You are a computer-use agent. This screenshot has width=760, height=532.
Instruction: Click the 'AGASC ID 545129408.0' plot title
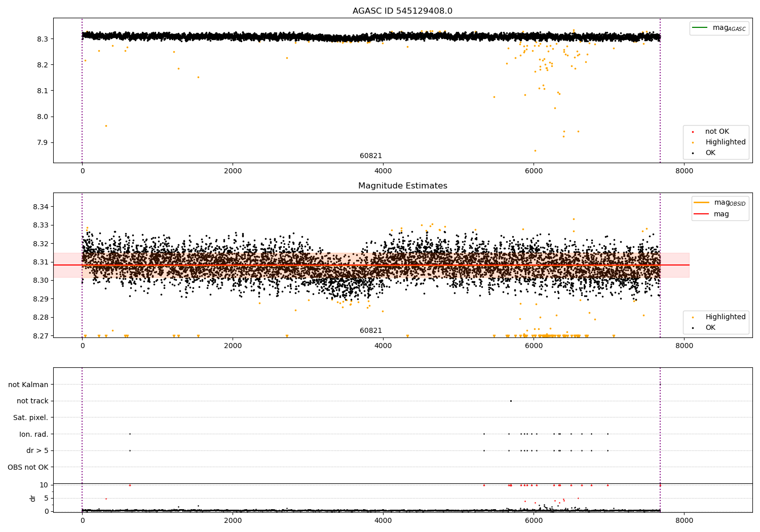[x=402, y=11]
